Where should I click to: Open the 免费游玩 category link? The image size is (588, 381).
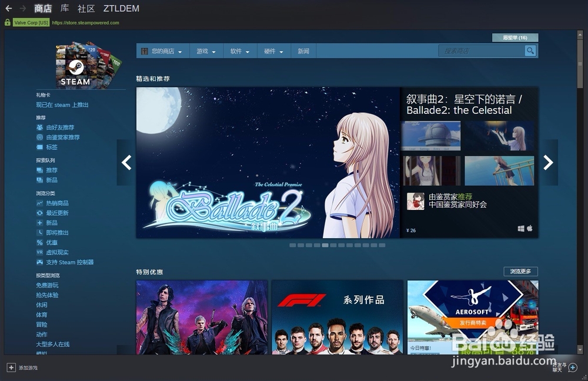47,285
